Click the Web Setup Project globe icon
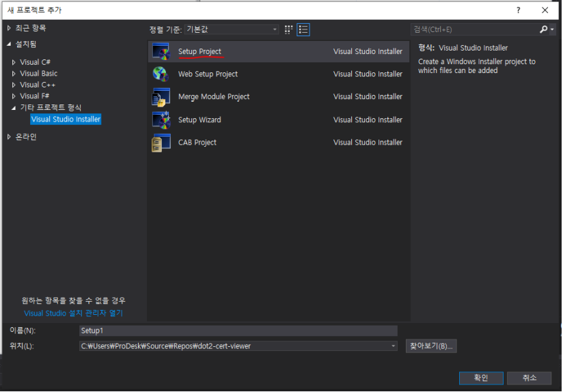This screenshot has height=392, width=563. tap(161, 74)
